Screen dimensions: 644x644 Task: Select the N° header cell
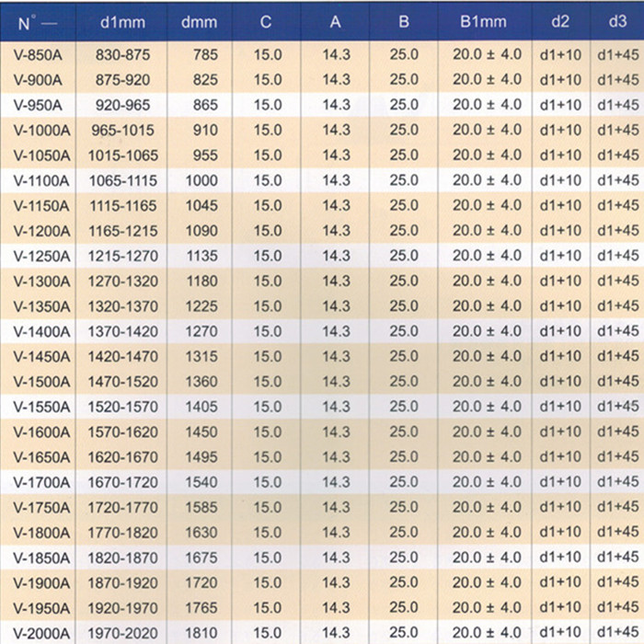tap(39, 22)
